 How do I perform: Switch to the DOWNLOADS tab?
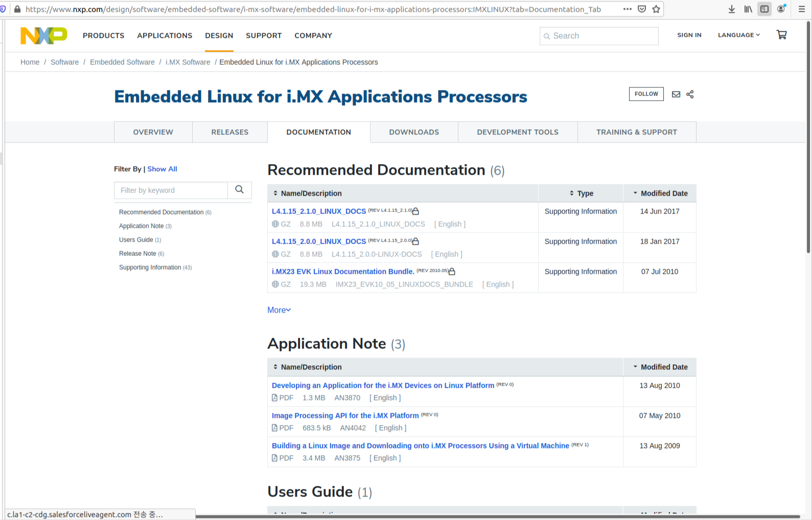tap(414, 132)
